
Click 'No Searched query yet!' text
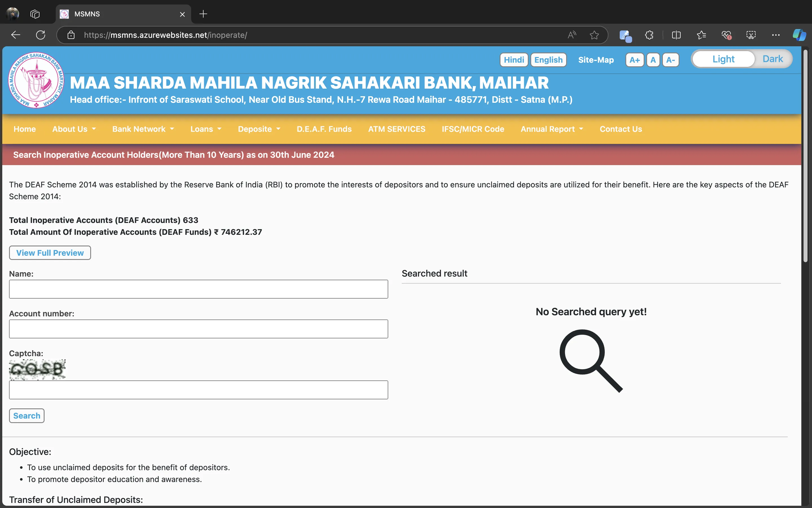point(591,312)
